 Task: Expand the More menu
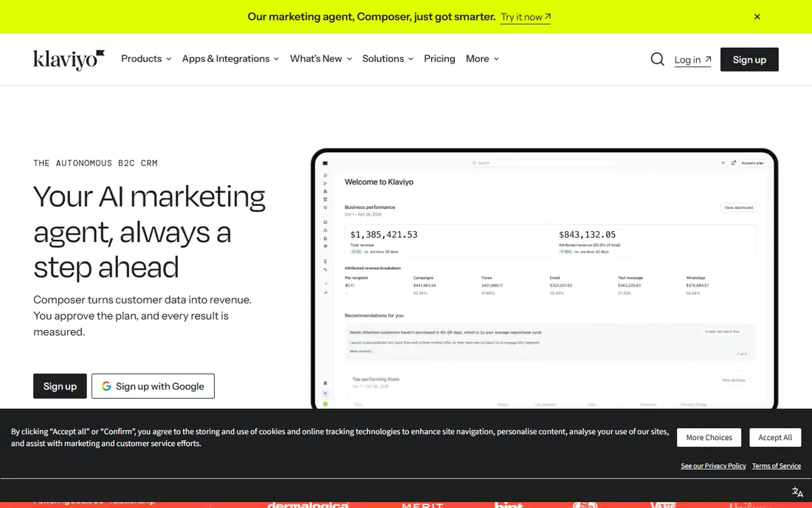pos(482,58)
